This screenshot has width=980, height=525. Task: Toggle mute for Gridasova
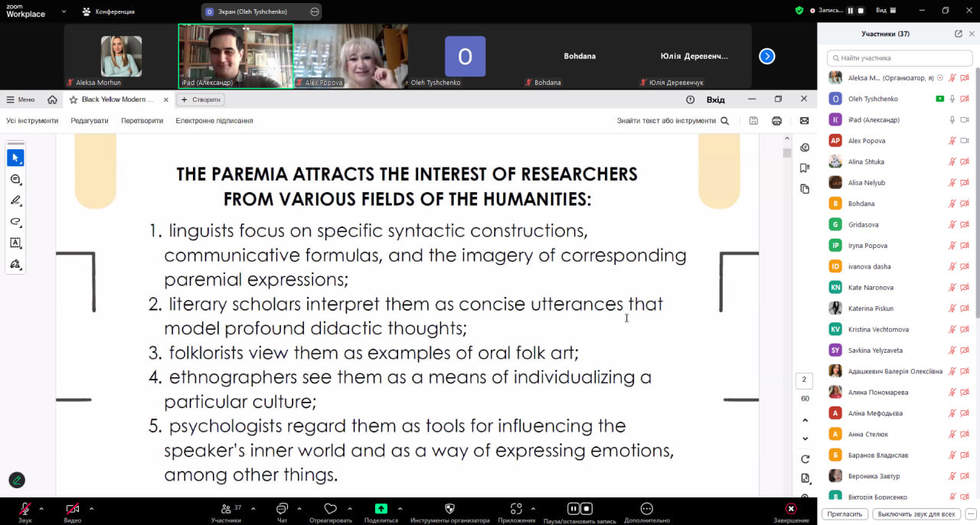point(952,224)
